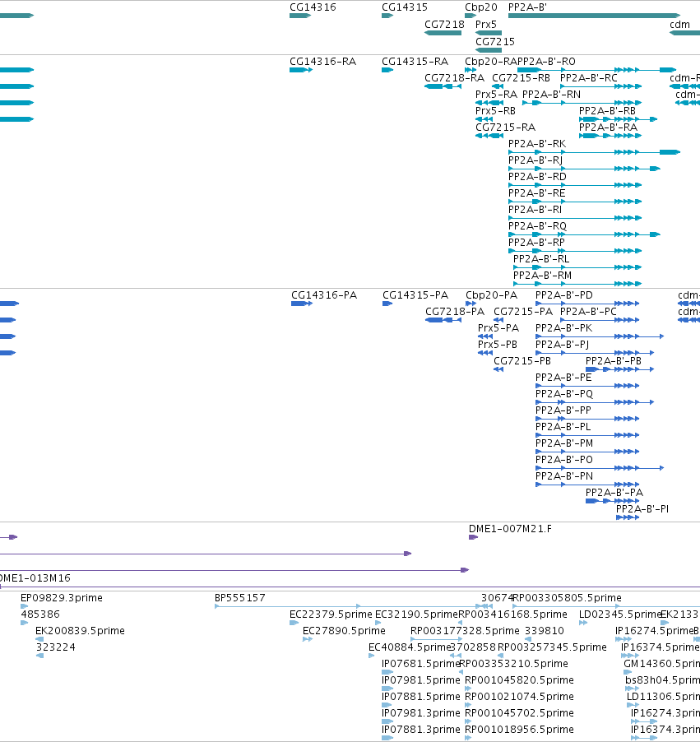The width and height of the screenshot is (700, 742).
Task: Select the Prx5 gene label
Action: [486, 25]
